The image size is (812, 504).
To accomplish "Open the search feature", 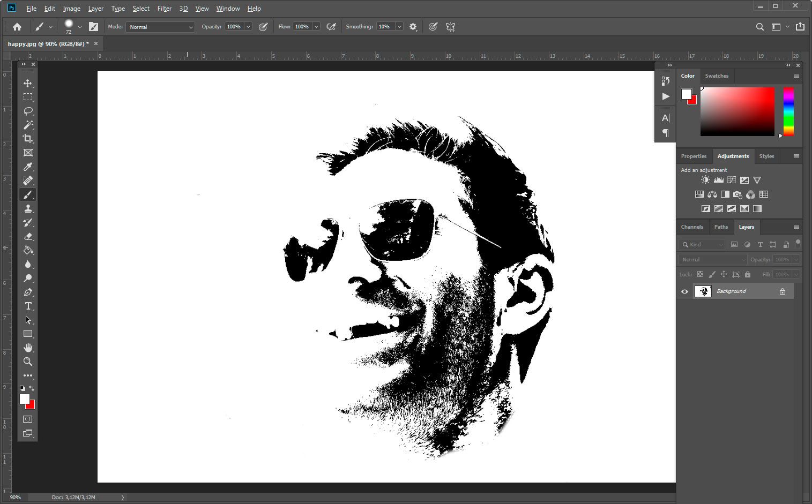I will [759, 26].
